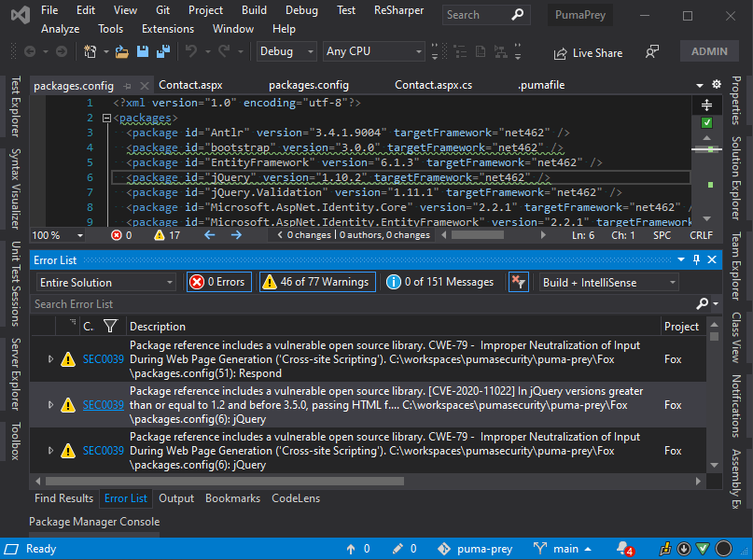Screen dimensions: 753x560
Task: Redo the action in the toolbar
Action: point(224,51)
